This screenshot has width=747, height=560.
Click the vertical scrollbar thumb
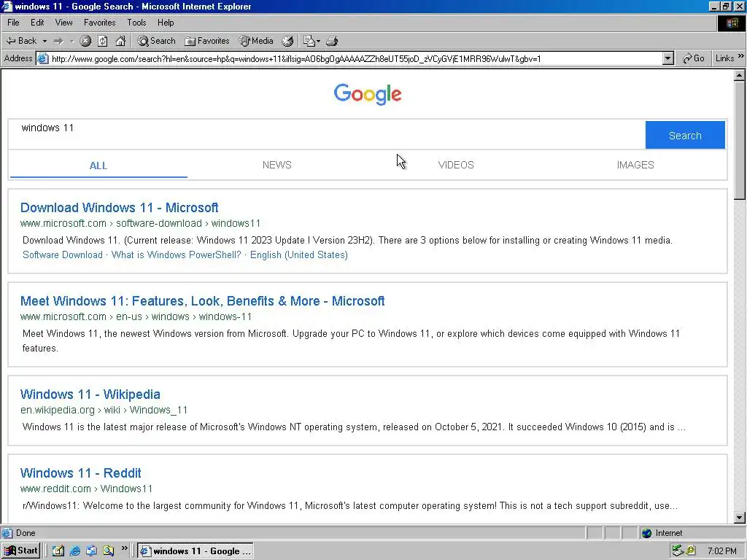[740, 140]
